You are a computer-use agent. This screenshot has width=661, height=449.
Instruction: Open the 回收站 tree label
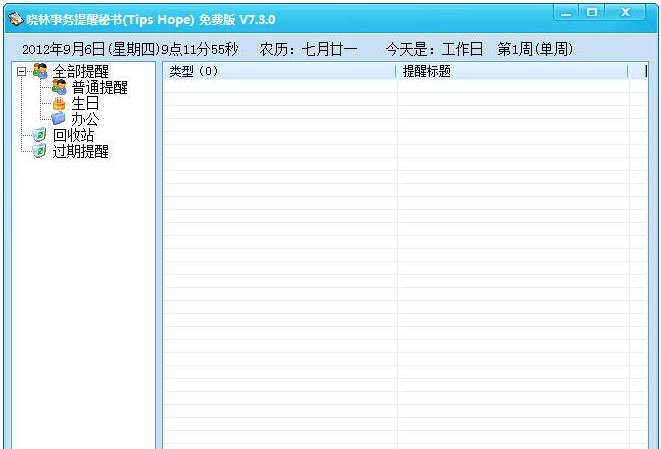point(73,135)
